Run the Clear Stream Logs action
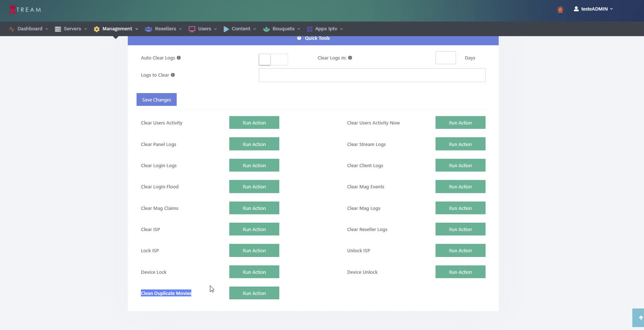The width and height of the screenshot is (644, 330). point(460,144)
